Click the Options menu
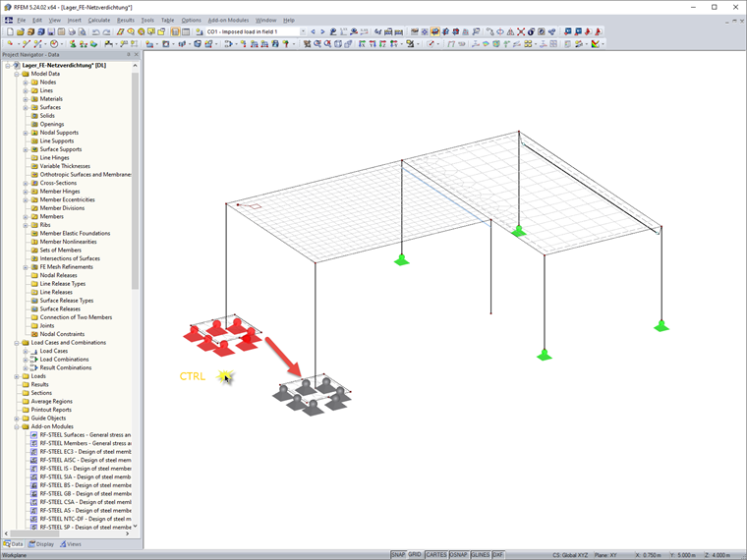 [191, 20]
